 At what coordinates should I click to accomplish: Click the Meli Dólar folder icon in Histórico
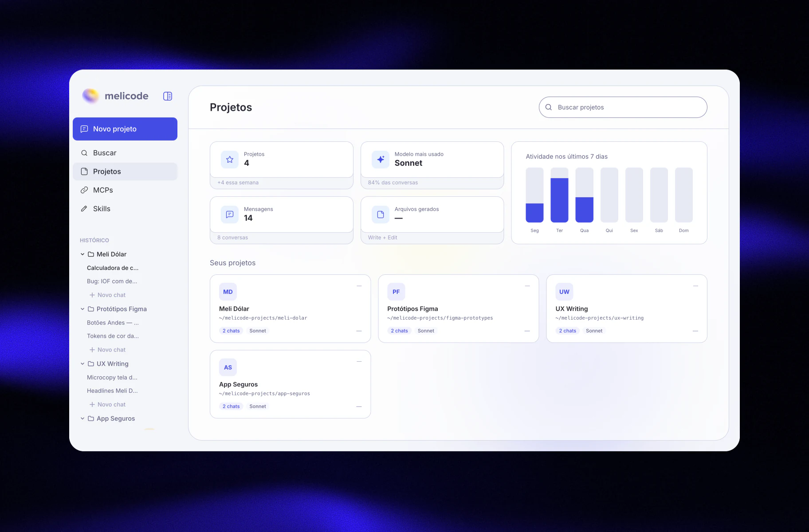click(x=91, y=254)
